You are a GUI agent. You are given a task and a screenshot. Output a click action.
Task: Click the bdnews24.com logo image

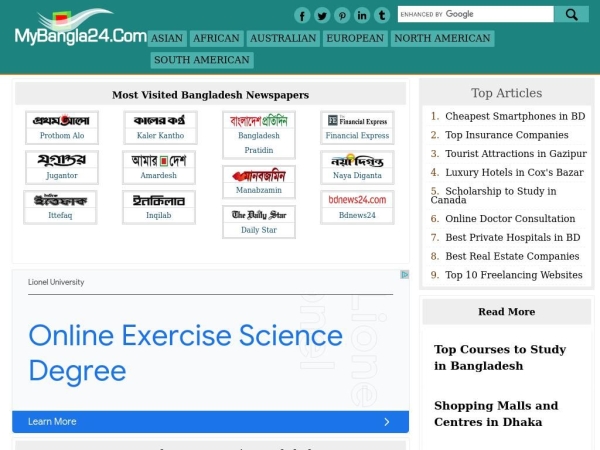tap(357, 200)
